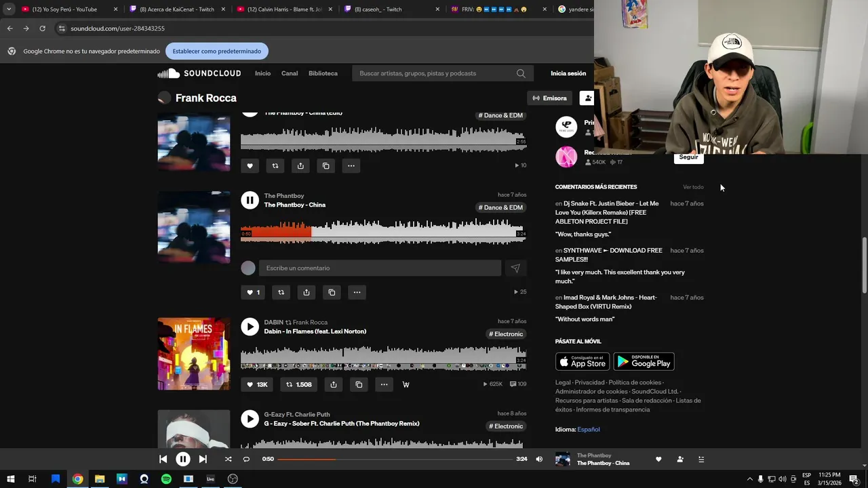
Task: Seek on bottom player progress bar
Action: coord(395,460)
